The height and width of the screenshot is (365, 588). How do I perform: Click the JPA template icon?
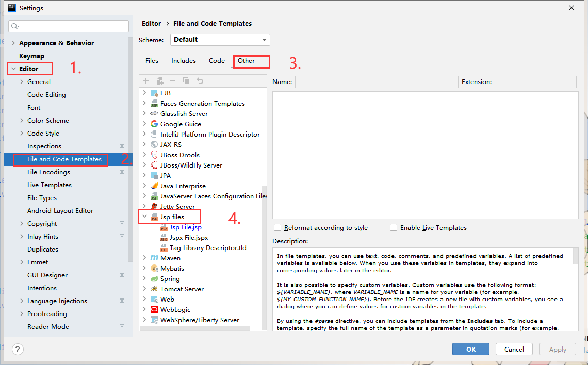[154, 175]
